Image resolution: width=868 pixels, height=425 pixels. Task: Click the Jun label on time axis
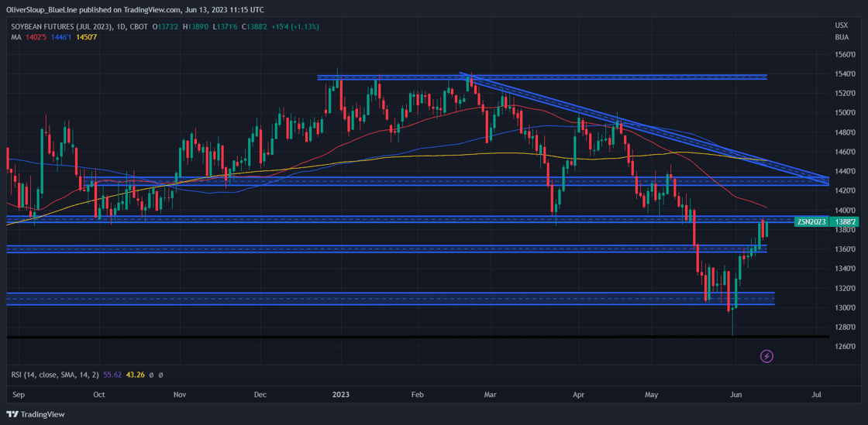735,395
